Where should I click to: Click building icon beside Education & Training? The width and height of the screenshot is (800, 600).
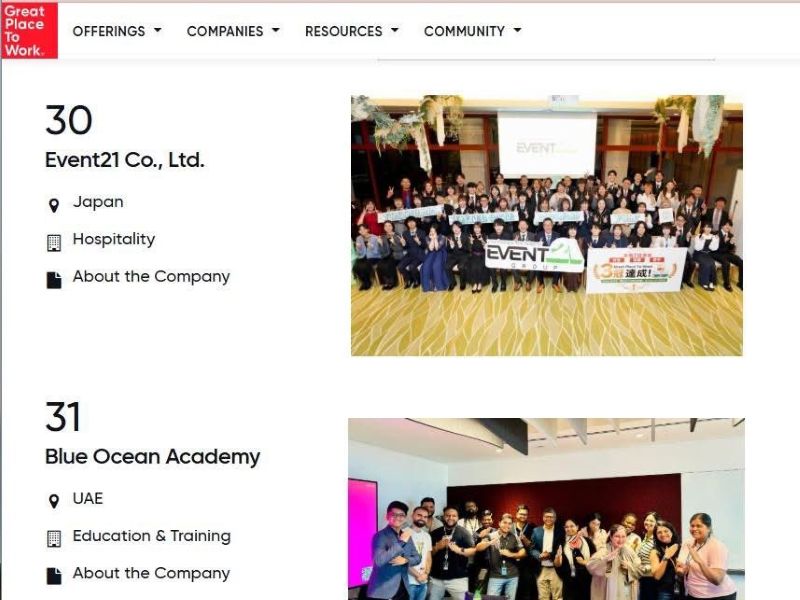[x=54, y=539]
